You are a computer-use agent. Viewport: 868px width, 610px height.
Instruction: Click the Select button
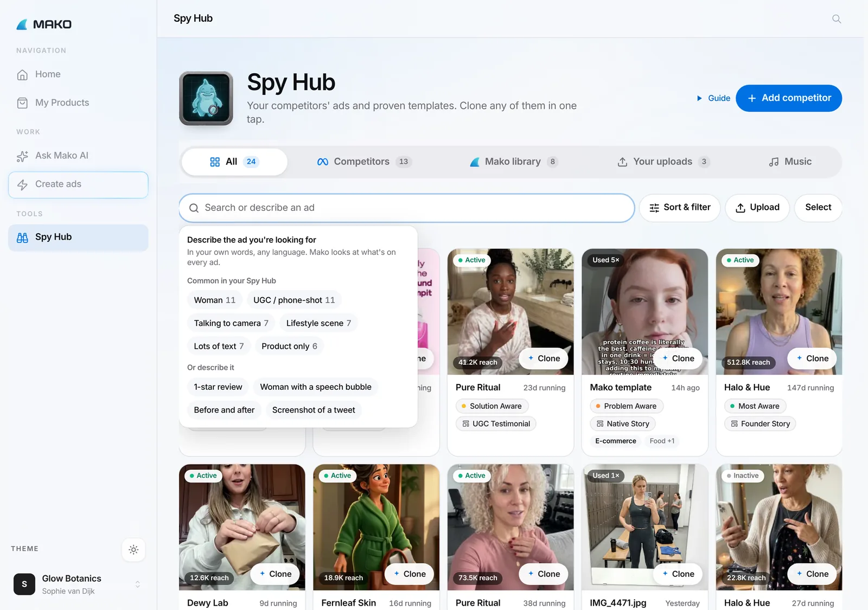pos(818,208)
